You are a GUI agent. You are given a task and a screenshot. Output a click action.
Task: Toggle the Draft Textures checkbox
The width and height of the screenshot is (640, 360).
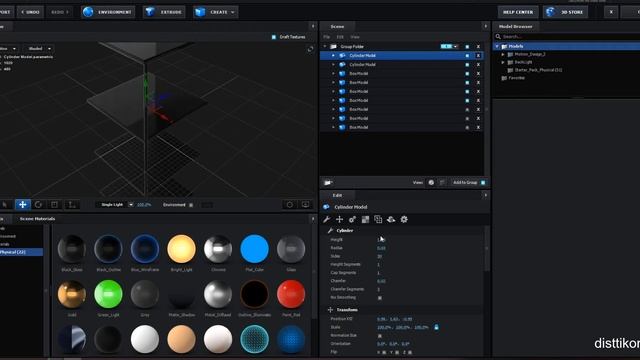tap(274, 37)
